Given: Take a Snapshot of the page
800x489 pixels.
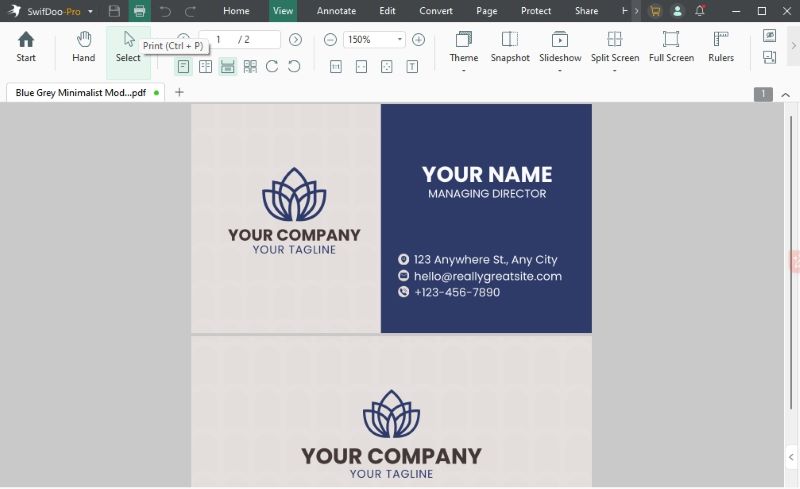Looking at the screenshot, I should point(510,47).
